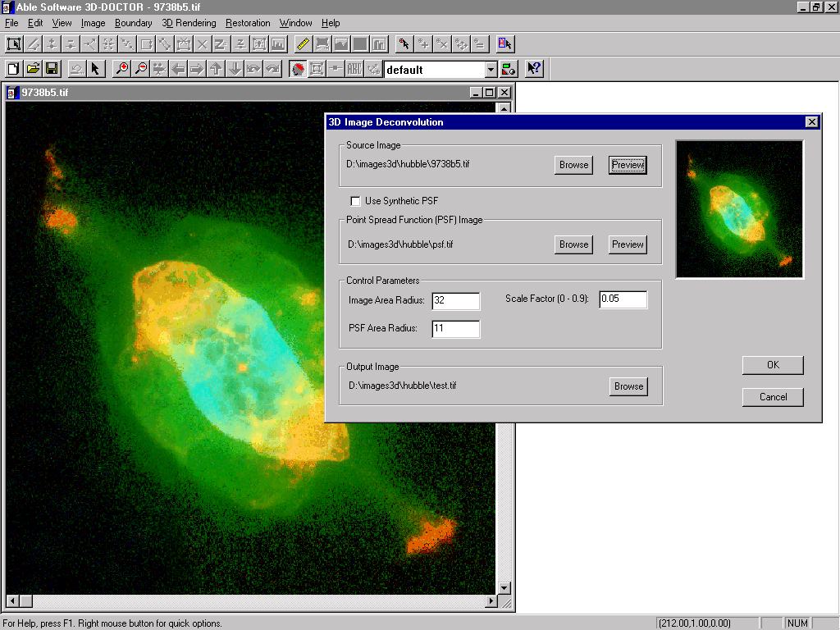The width and height of the screenshot is (840, 630).
Task: Click the context help question-arrow icon
Action: tap(534, 69)
